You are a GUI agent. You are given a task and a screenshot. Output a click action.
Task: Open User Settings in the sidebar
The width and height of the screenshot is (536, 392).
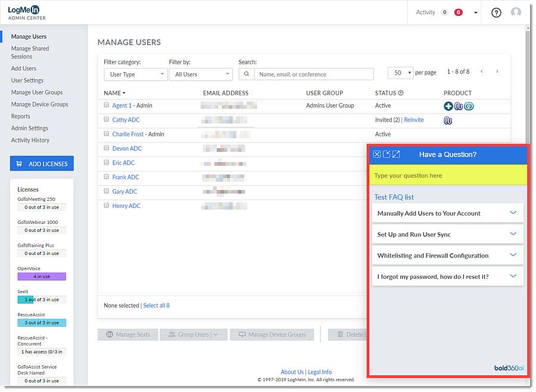27,80
